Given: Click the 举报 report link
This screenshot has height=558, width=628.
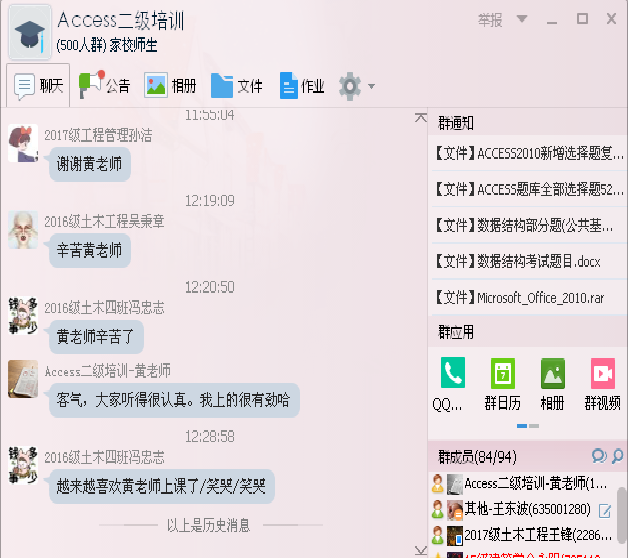Looking at the screenshot, I should tap(490, 19).
